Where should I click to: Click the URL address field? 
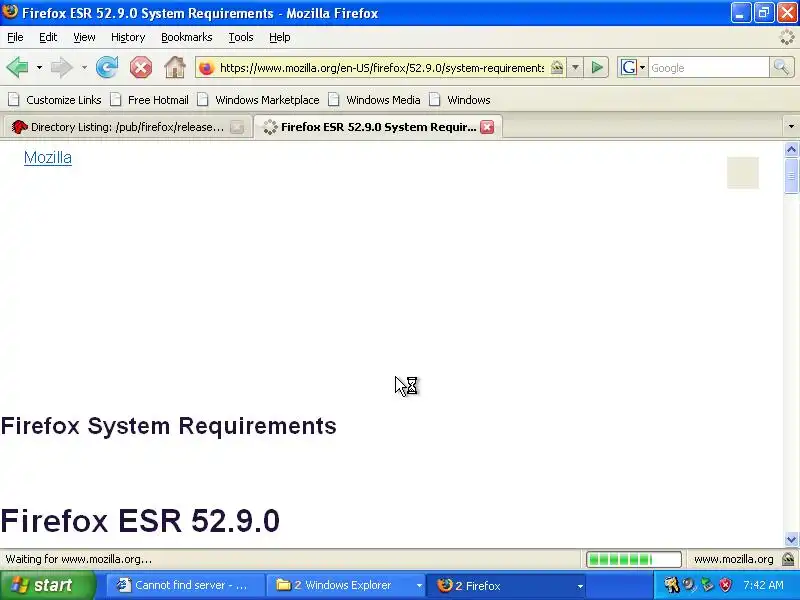click(x=382, y=68)
